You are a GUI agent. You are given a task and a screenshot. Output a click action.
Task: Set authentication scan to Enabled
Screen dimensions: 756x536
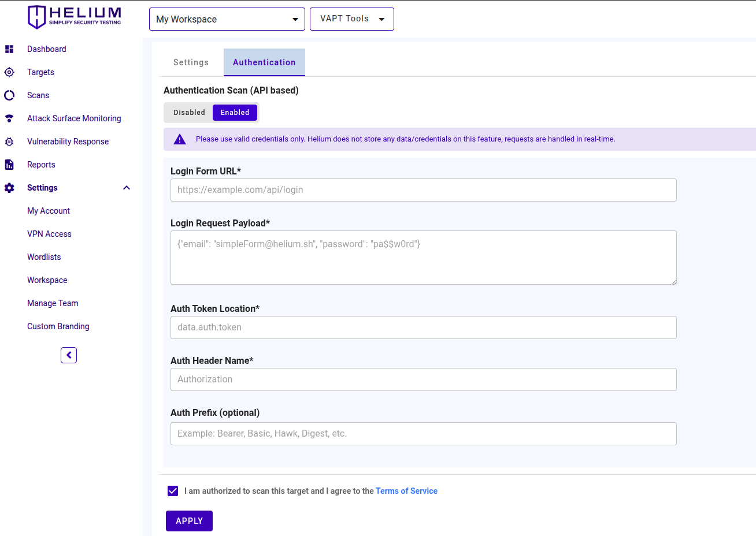[235, 113]
